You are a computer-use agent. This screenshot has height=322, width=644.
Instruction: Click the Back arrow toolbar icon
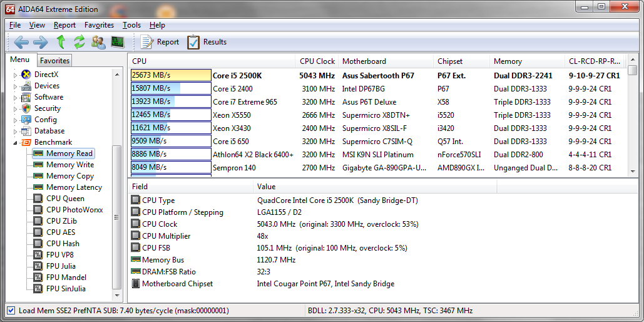click(x=21, y=42)
